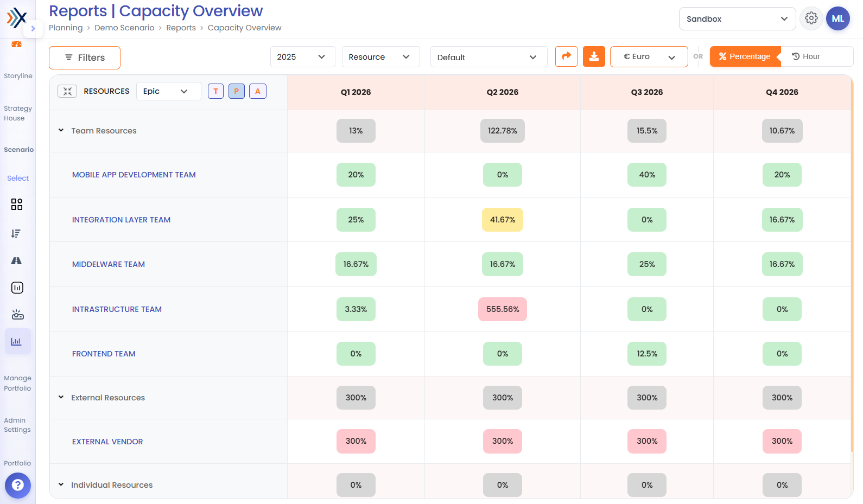Open the settings gear icon

click(x=811, y=18)
